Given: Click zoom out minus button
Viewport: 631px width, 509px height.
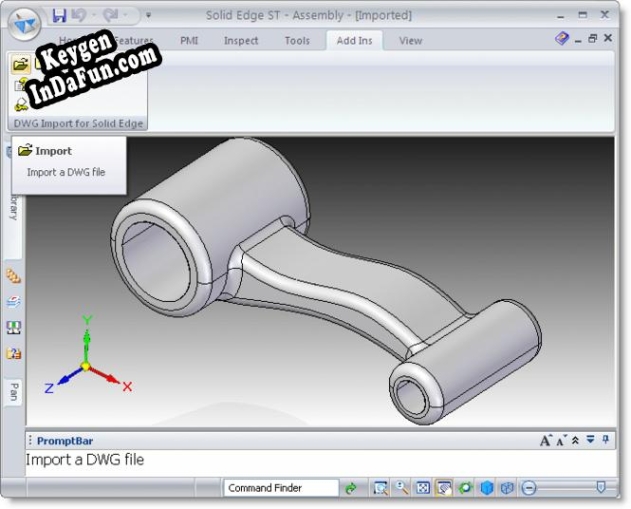Looking at the screenshot, I should pos(529,488).
